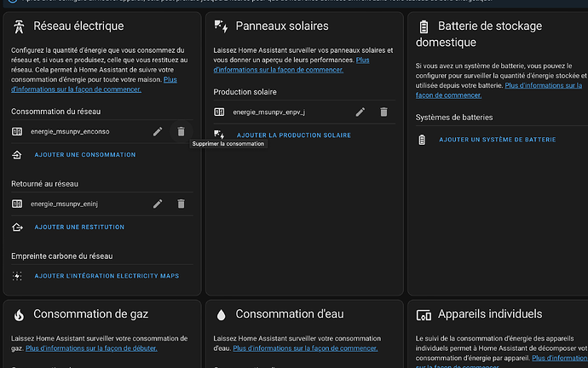
Task: Click the battery icon under Systèmes de batteries
Action: pyautogui.click(x=421, y=140)
